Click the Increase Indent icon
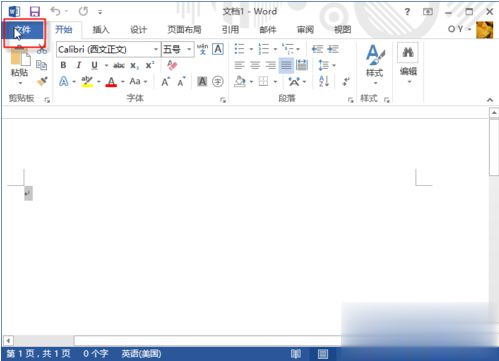Viewport: 499px width, 361px height. 333,49
